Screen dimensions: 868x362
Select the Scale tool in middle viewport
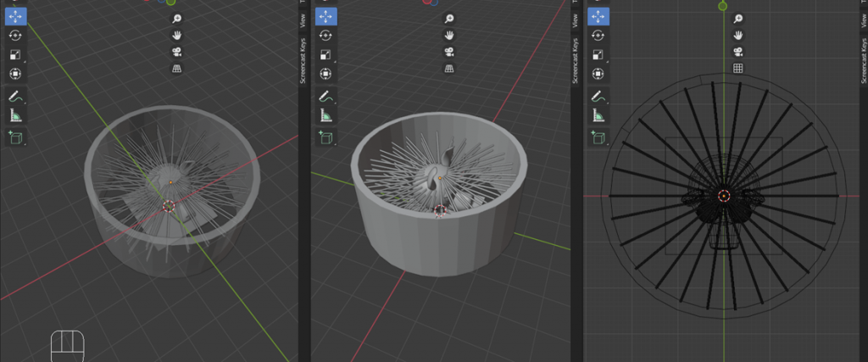coord(325,54)
